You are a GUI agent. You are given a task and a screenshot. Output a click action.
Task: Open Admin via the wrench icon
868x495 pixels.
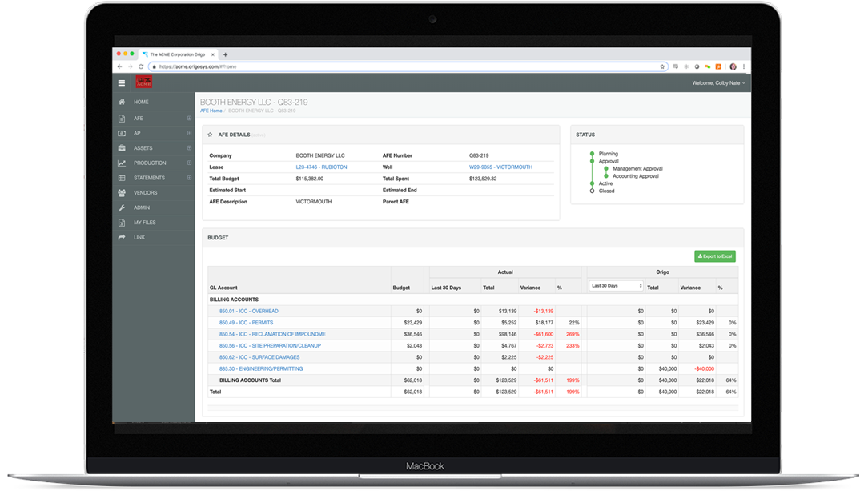(x=122, y=207)
